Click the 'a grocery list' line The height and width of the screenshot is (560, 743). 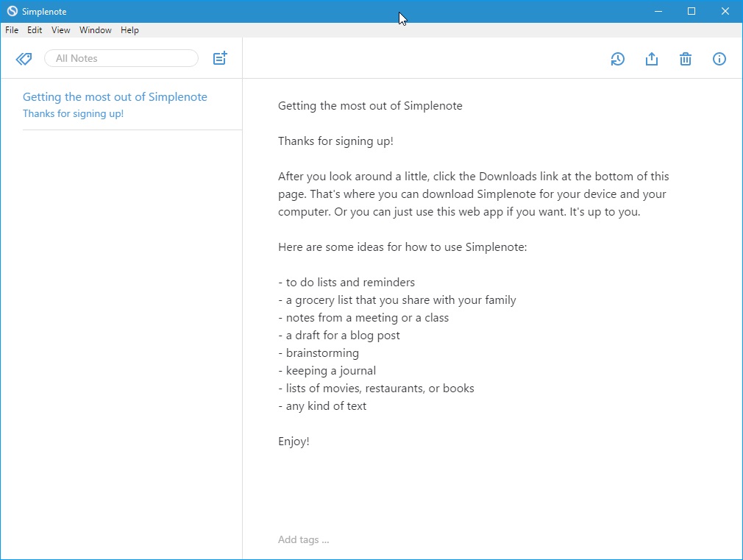pos(397,300)
